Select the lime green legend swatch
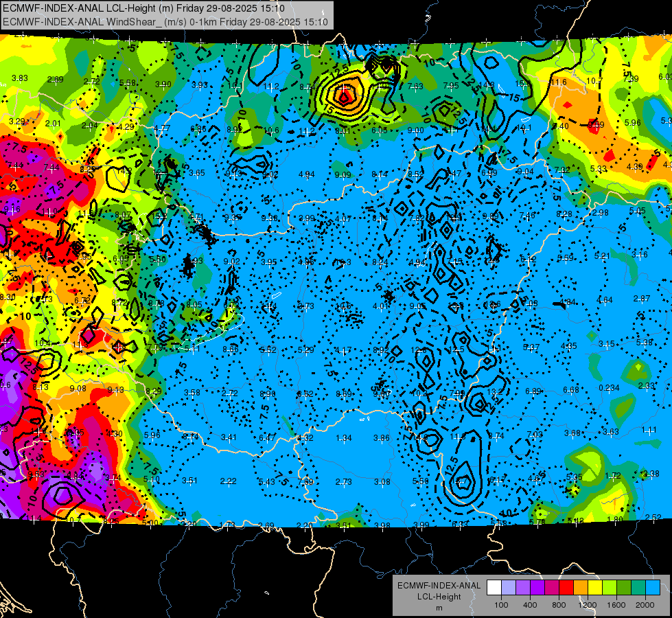 point(610,588)
